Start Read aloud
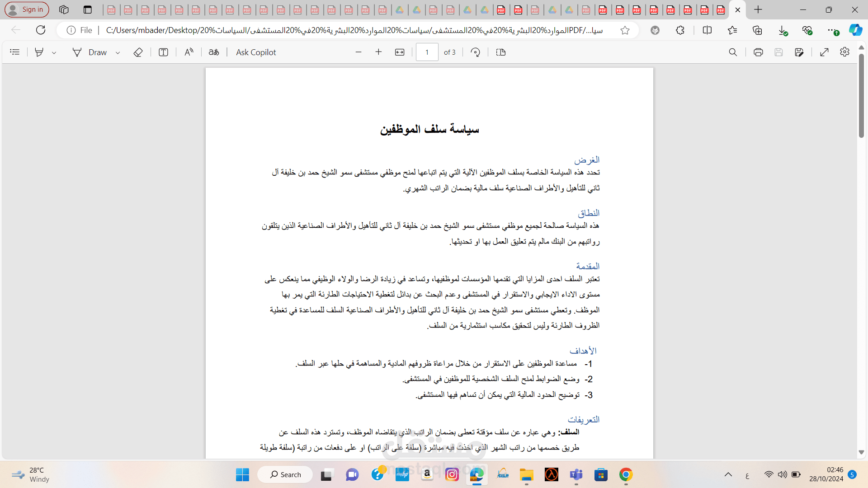This screenshot has height=488, width=868. (x=189, y=52)
